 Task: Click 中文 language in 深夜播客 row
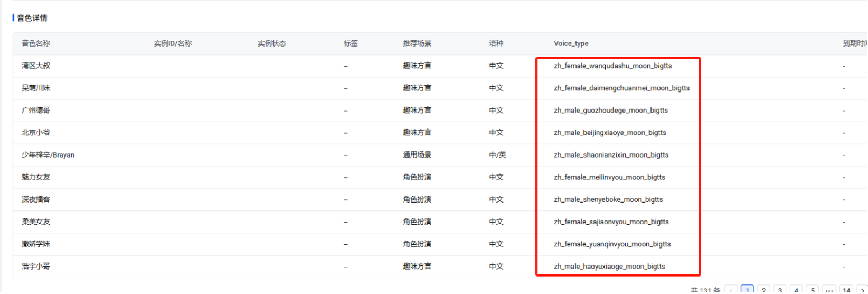(496, 199)
